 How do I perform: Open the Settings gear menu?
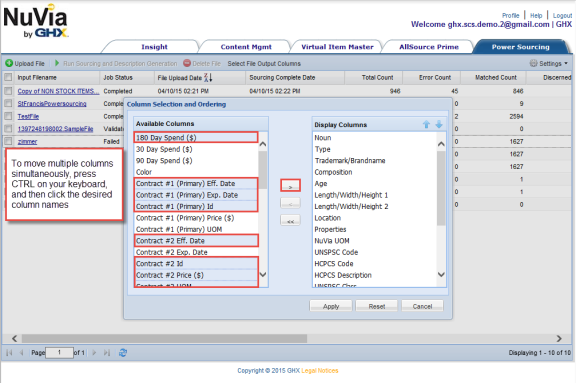point(549,63)
